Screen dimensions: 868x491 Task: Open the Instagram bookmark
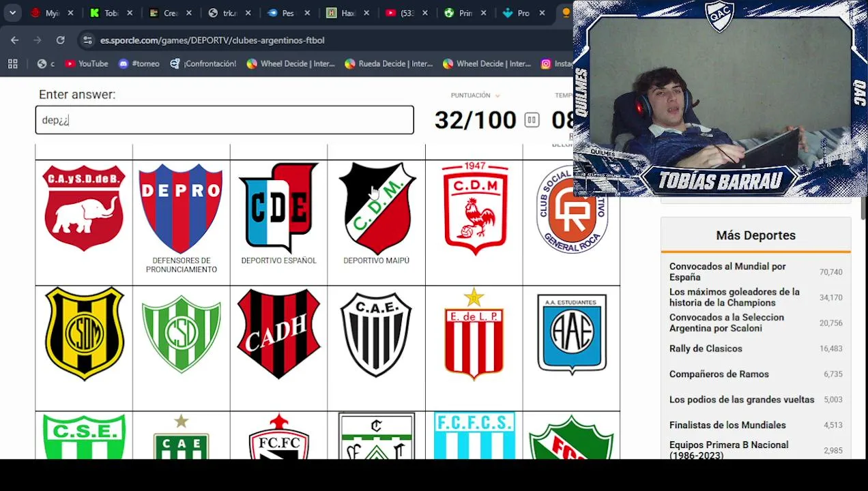(x=557, y=63)
